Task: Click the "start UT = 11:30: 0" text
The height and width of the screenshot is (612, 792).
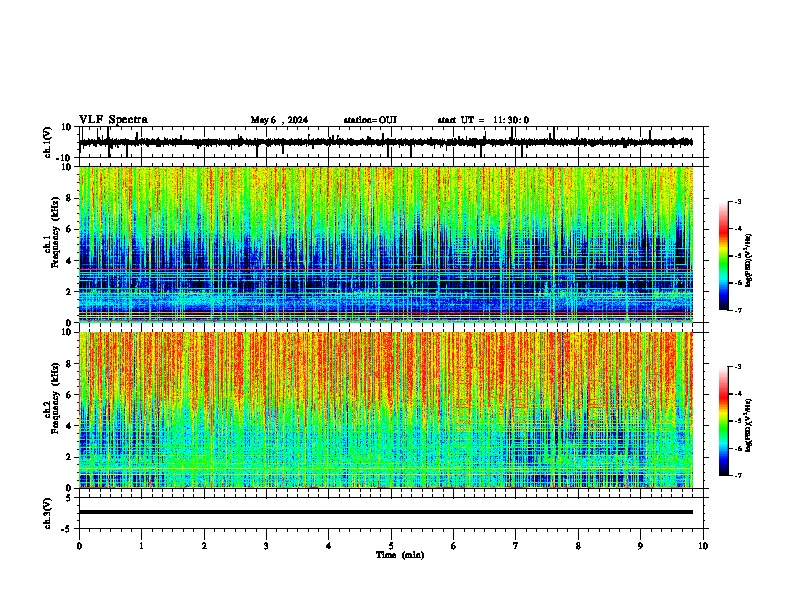Action: (x=483, y=120)
